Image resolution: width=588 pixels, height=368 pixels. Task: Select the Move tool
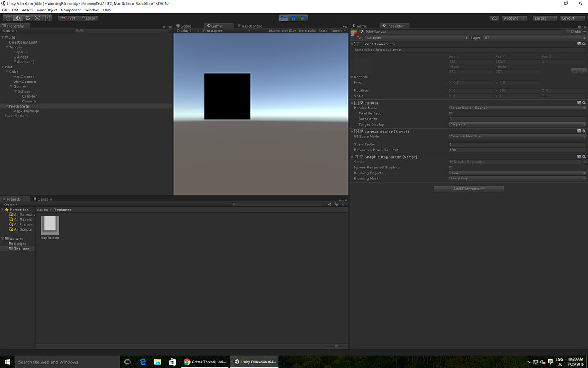point(17,18)
